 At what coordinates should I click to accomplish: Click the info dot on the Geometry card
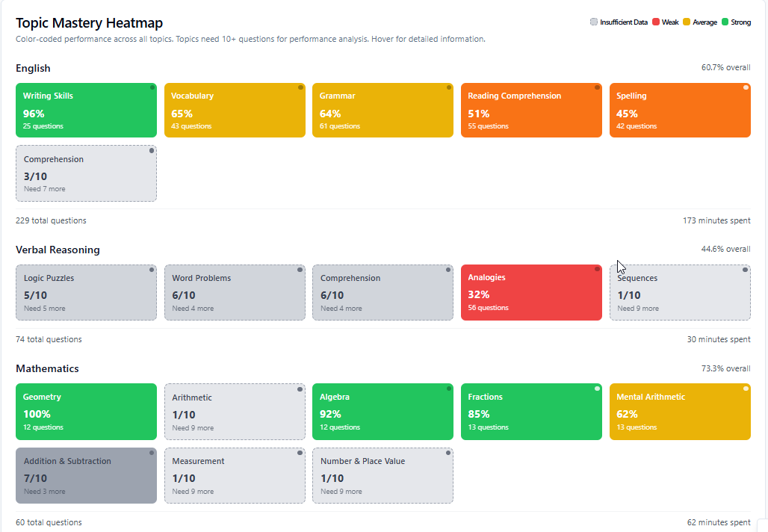(x=152, y=389)
